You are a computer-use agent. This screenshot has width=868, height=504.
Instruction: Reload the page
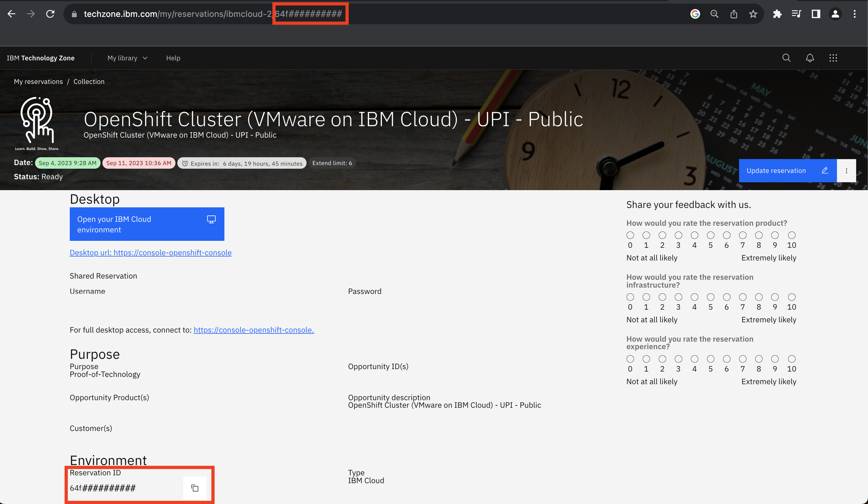pos(50,14)
